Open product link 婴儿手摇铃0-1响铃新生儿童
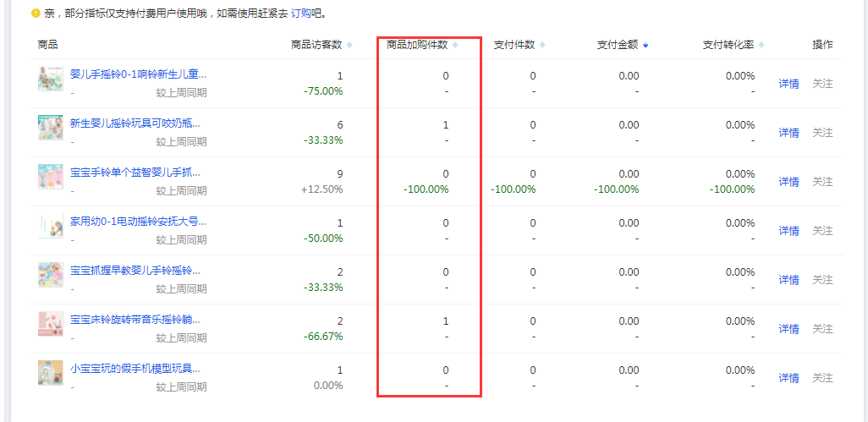Viewport: 868px width, 422px height. pos(139,74)
